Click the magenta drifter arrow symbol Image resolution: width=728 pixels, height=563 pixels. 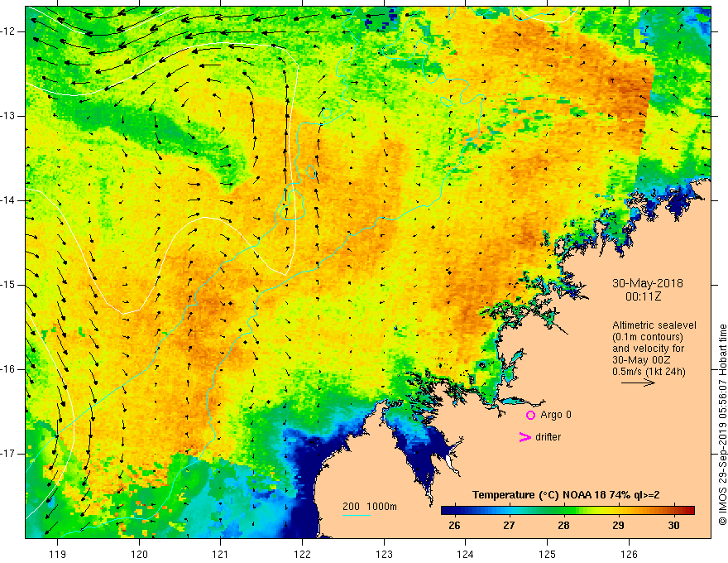pos(524,437)
